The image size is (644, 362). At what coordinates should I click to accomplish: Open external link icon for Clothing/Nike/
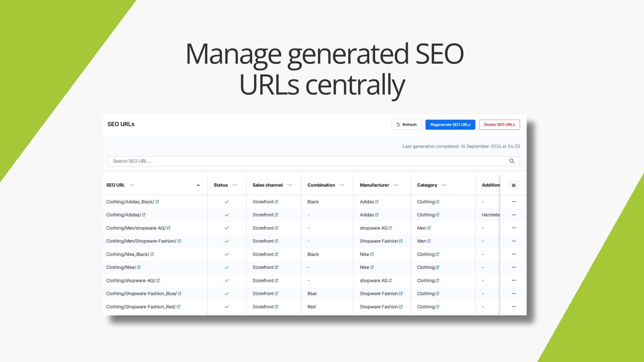[x=139, y=267]
